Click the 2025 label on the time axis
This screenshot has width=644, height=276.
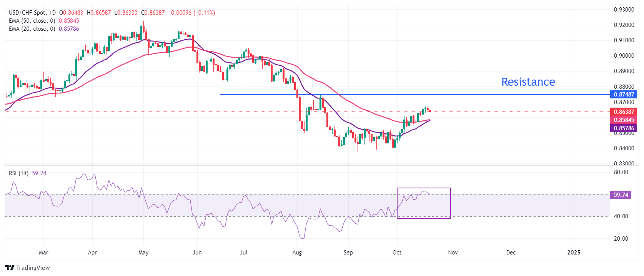[574, 253]
